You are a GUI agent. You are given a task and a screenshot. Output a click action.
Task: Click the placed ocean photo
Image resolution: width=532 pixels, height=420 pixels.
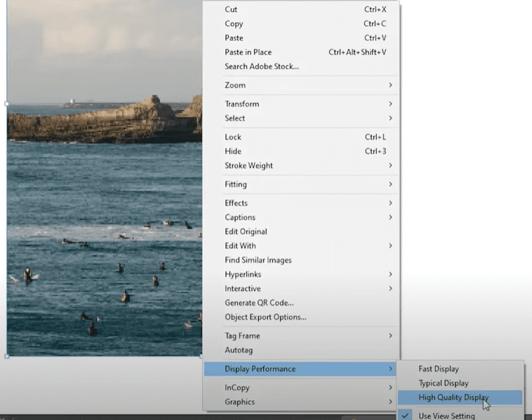[105, 178]
